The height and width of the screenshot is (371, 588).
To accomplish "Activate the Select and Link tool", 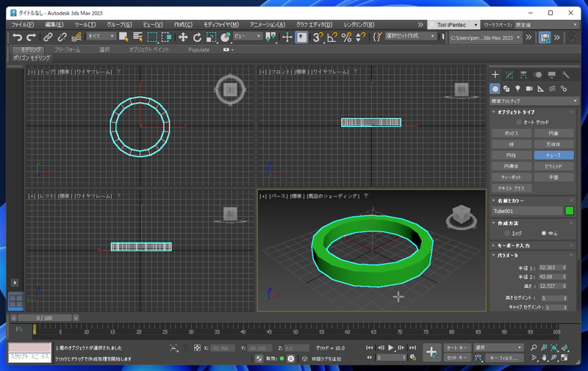I will [48, 37].
